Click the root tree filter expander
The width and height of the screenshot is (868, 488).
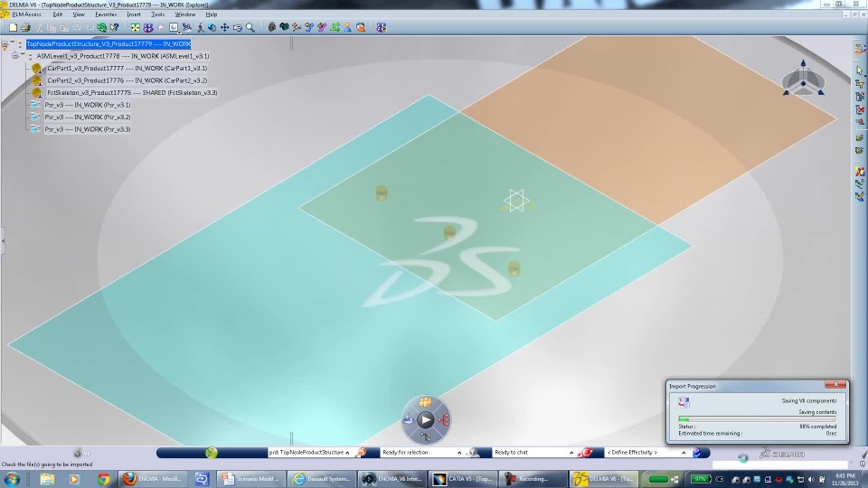point(5,45)
